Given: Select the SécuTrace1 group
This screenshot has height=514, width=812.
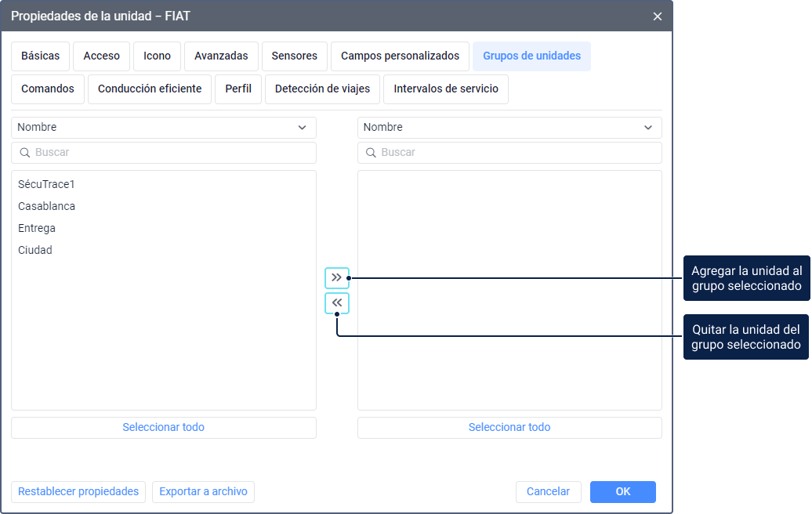Looking at the screenshot, I should click(x=46, y=184).
